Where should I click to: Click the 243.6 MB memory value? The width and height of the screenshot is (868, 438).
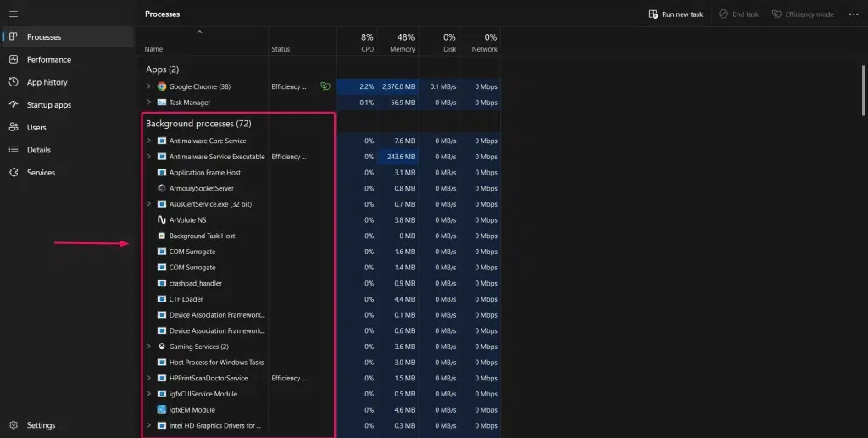point(401,157)
